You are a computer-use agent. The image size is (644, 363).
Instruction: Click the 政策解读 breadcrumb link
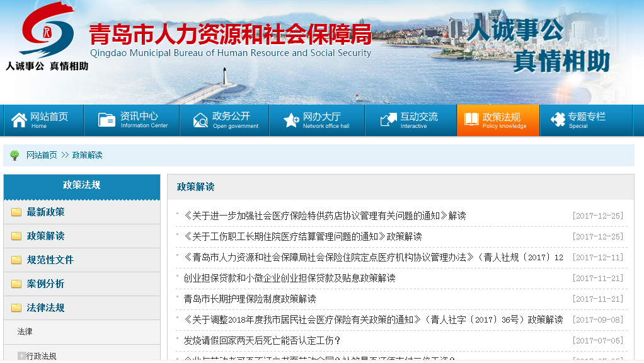point(87,155)
